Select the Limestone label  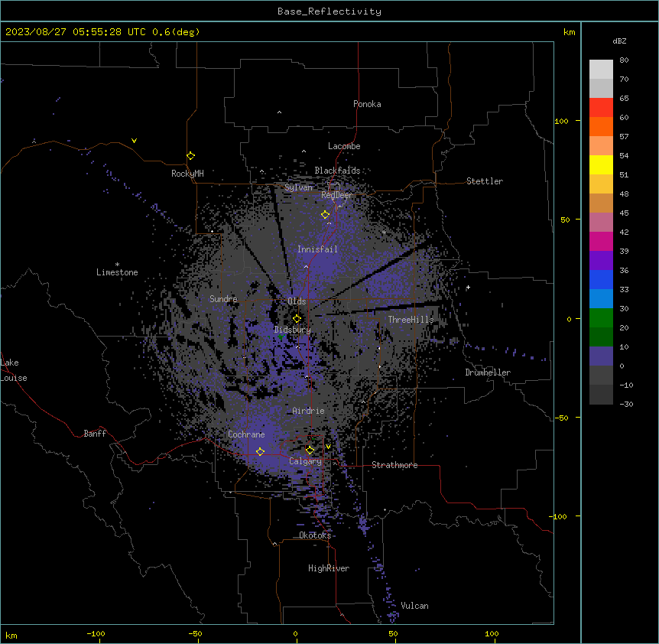point(117,272)
